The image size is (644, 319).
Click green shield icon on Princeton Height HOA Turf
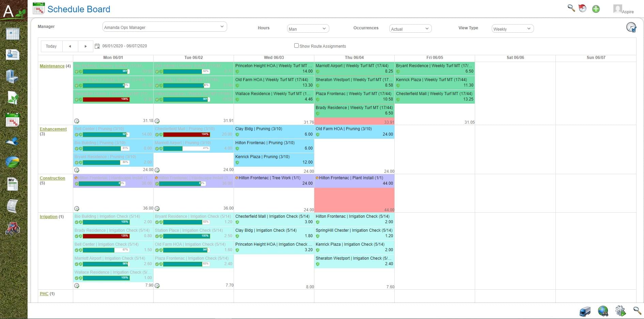tap(237, 72)
